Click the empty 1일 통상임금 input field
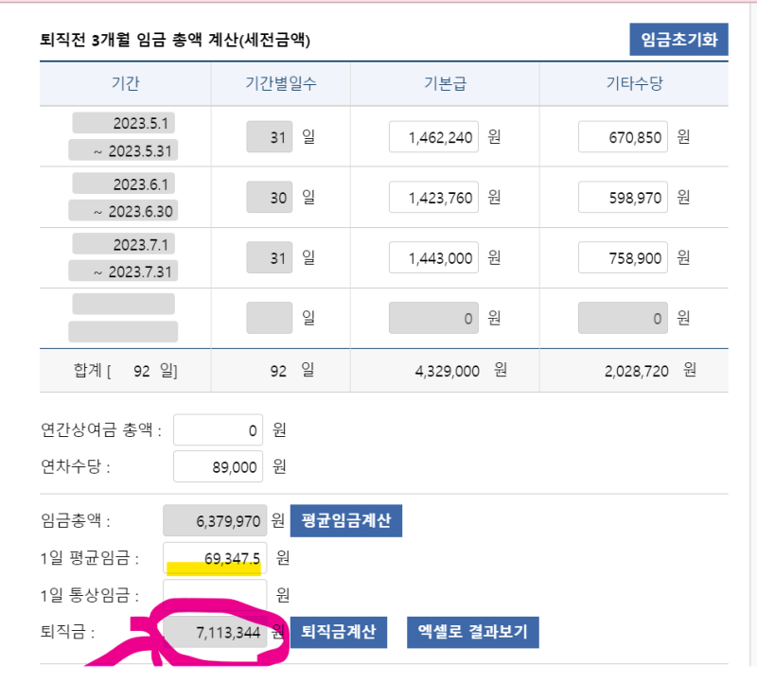 pos(215,595)
